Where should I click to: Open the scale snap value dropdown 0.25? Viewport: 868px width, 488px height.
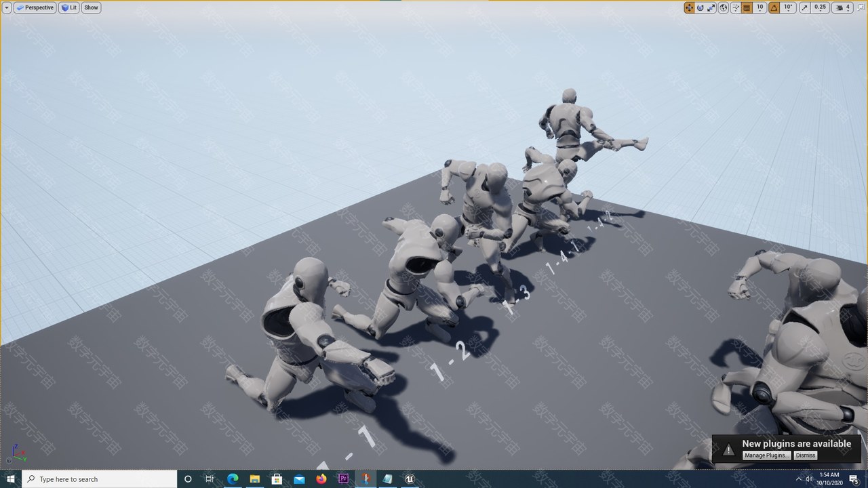821,7
